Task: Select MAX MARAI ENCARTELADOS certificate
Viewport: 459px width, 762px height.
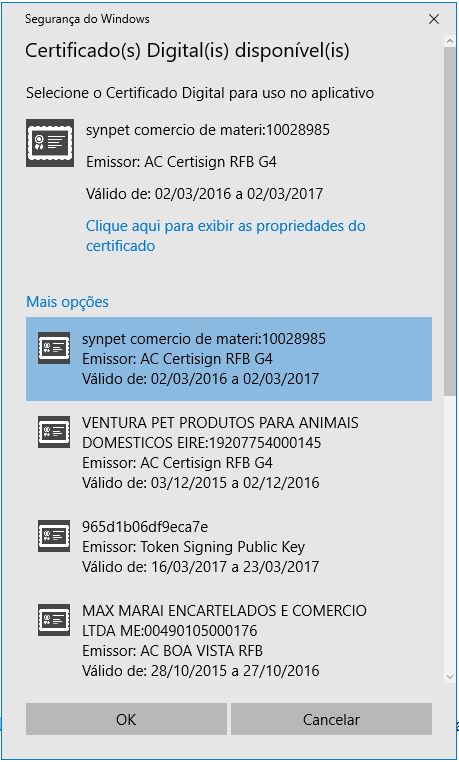Action: (229, 641)
